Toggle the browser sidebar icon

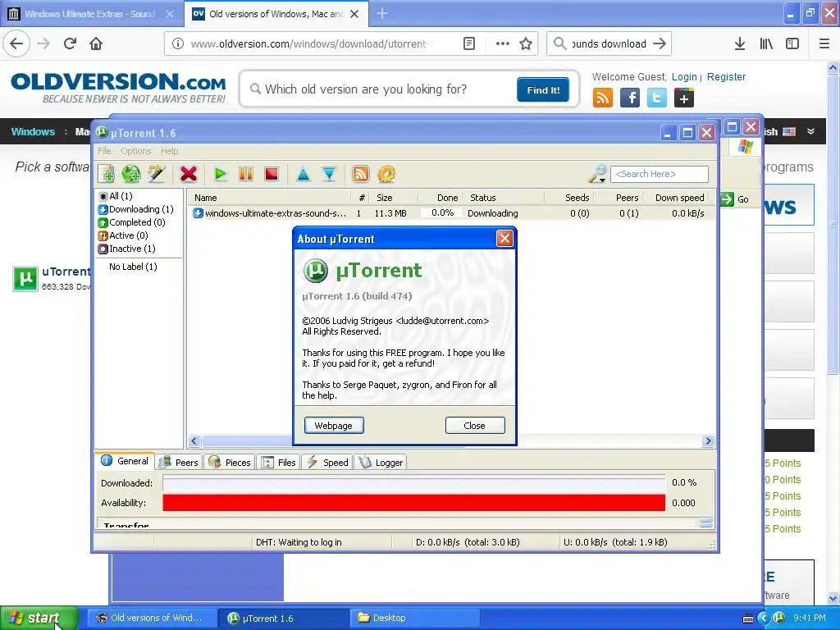click(x=792, y=43)
